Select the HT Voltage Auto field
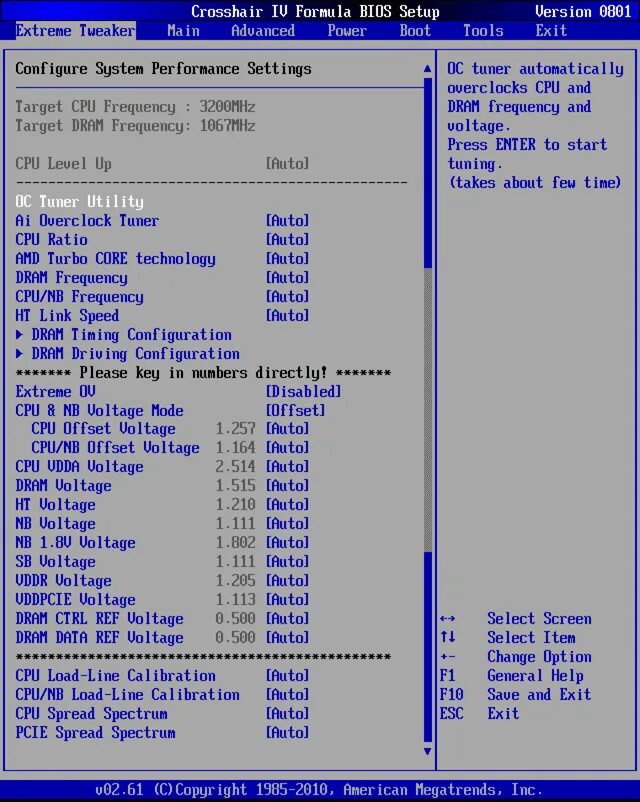Viewport: 640px width, 802px height. coord(287,504)
